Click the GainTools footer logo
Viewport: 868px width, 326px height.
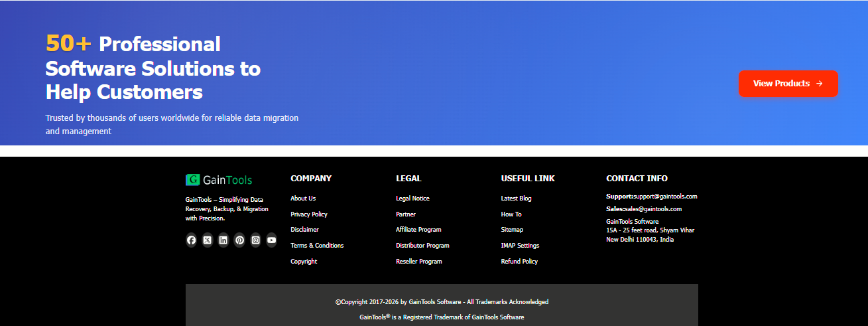click(219, 180)
